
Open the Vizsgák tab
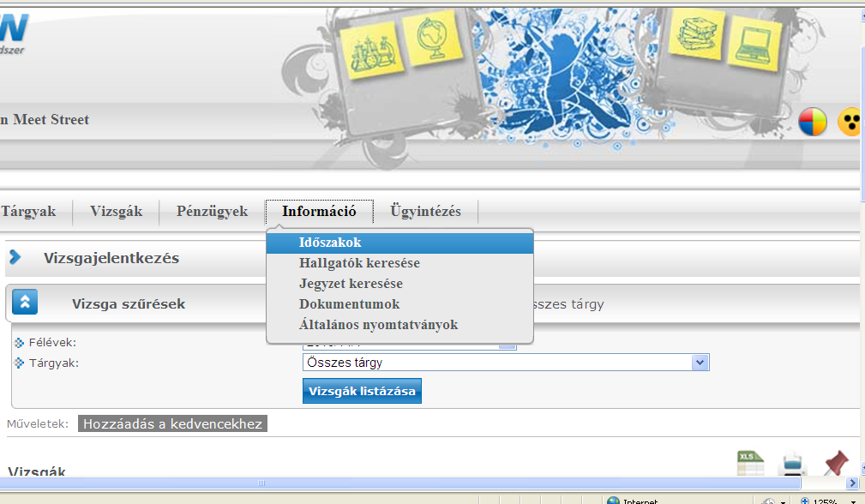tap(116, 211)
